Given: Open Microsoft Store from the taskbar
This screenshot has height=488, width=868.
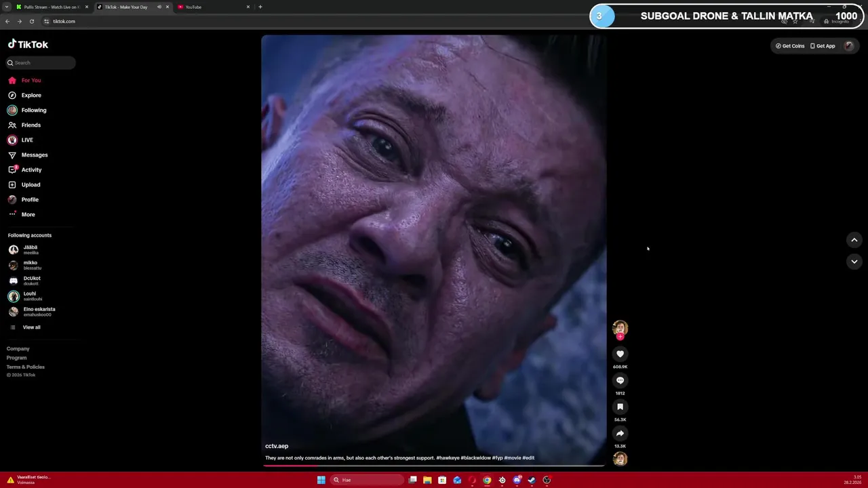Looking at the screenshot, I should [x=442, y=480].
